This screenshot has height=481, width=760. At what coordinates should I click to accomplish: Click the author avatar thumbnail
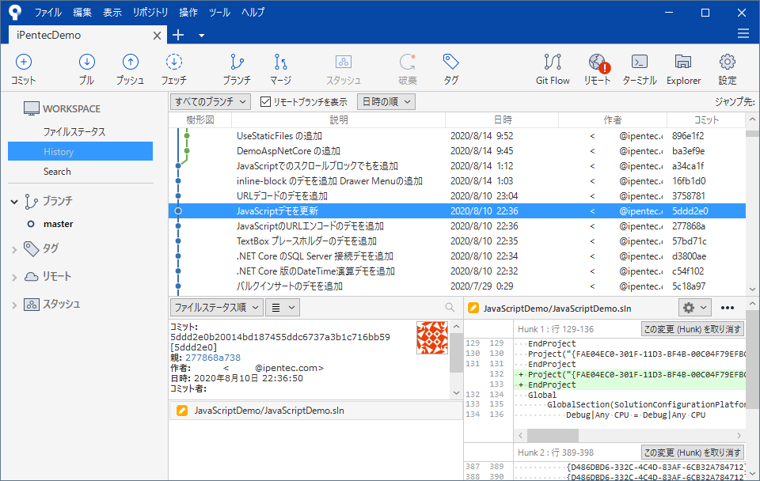click(x=432, y=338)
